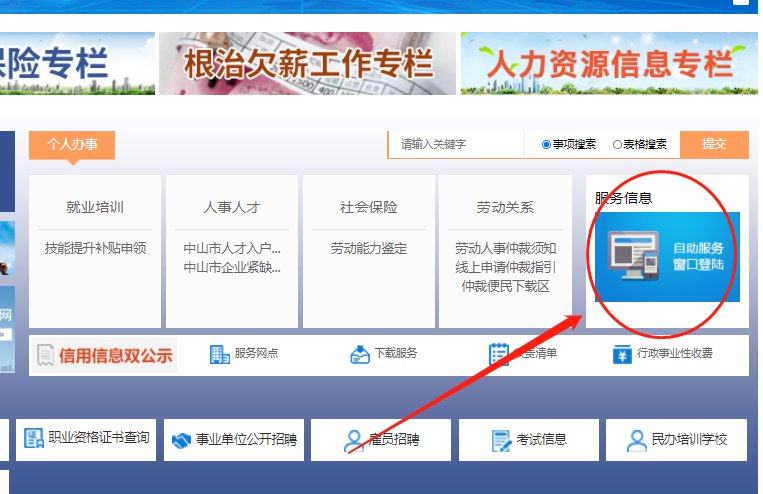Open the 技能提升补贴申领 link

pyautogui.click(x=95, y=248)
